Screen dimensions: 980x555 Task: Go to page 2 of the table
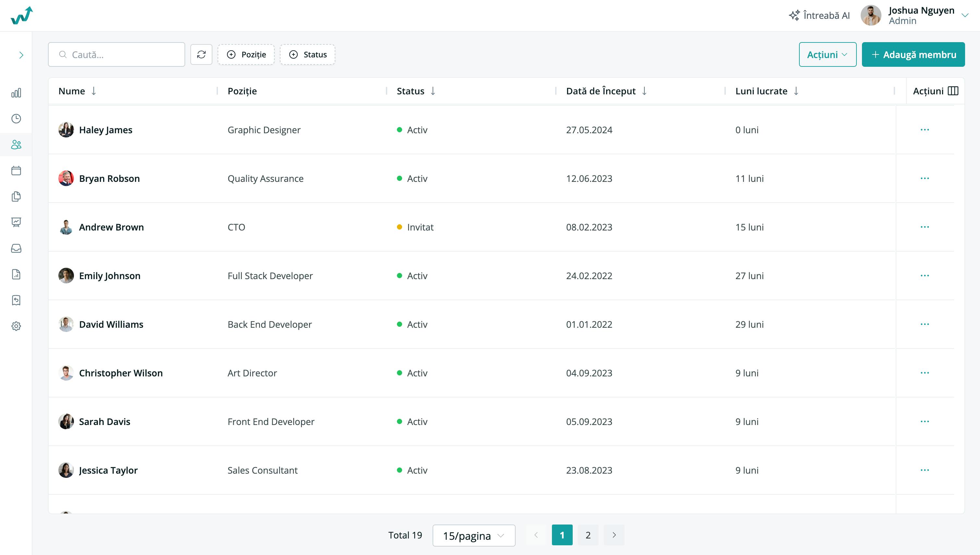click(x=588, y=535)
